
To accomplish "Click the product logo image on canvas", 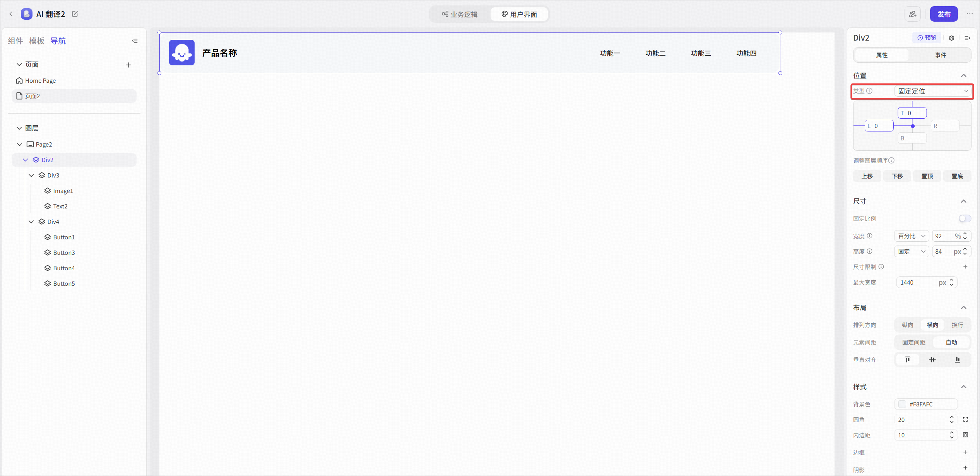I will (182, 53).
